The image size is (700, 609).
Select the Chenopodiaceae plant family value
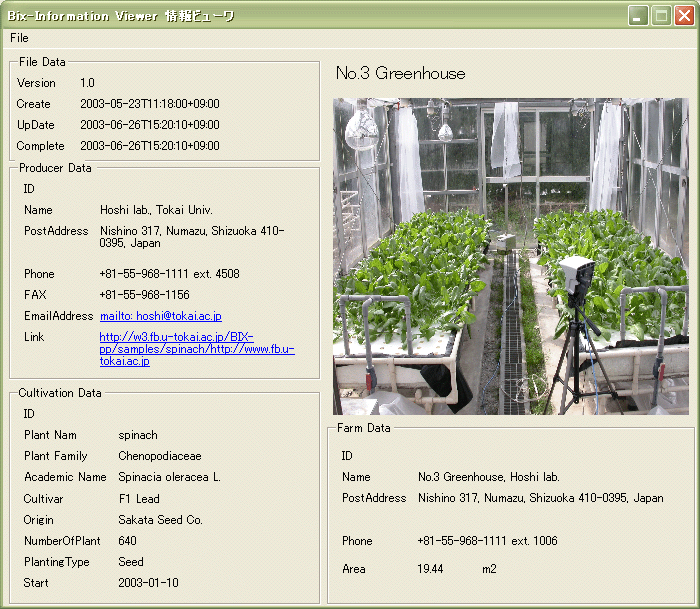click(x=158, y=456)
